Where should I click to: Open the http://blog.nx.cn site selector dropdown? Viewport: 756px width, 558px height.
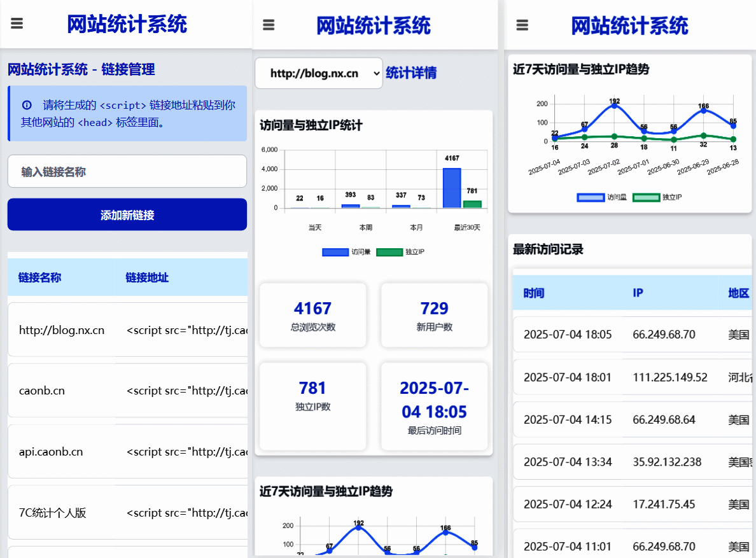318,73
